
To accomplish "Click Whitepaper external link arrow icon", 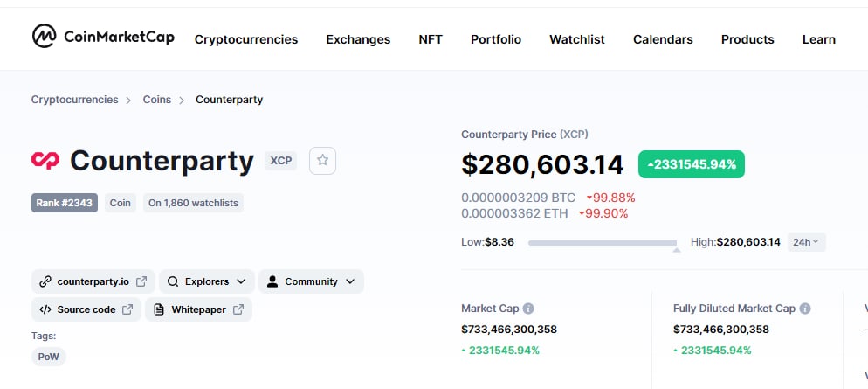I will [x=238, y=309].
